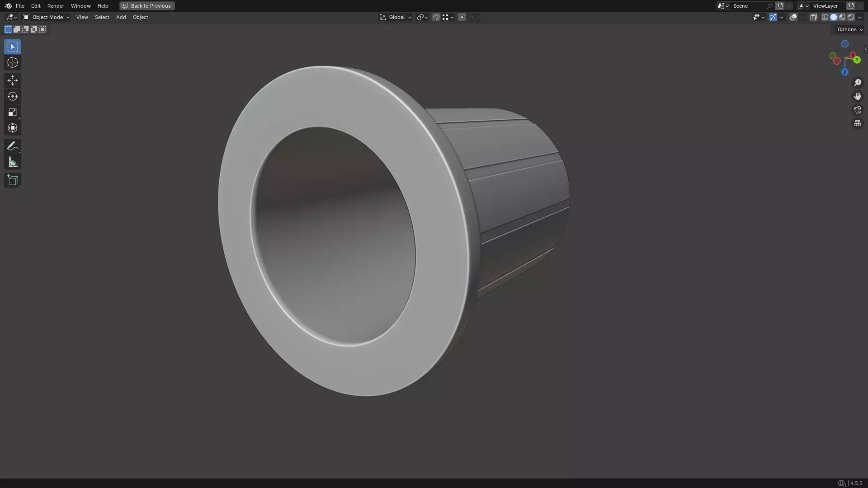Click the Blender logo icon
The width and height of the screenshot is (868, 488).
point(8,6)
